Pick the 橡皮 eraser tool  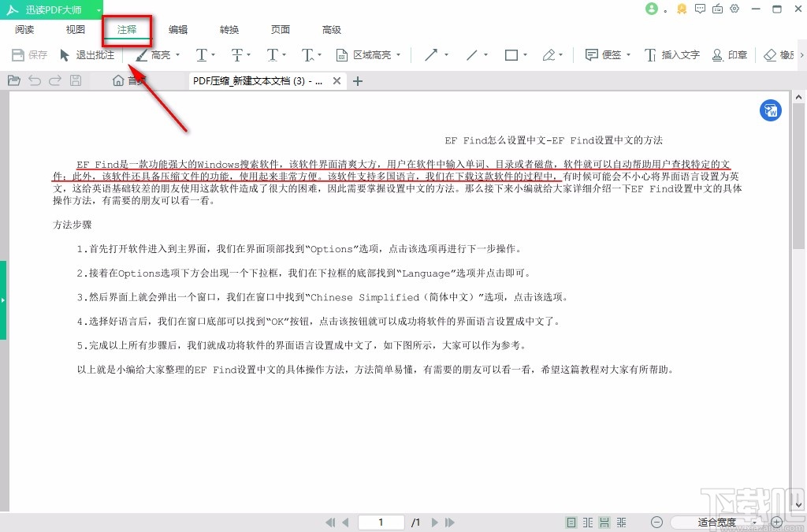point(776,54)
